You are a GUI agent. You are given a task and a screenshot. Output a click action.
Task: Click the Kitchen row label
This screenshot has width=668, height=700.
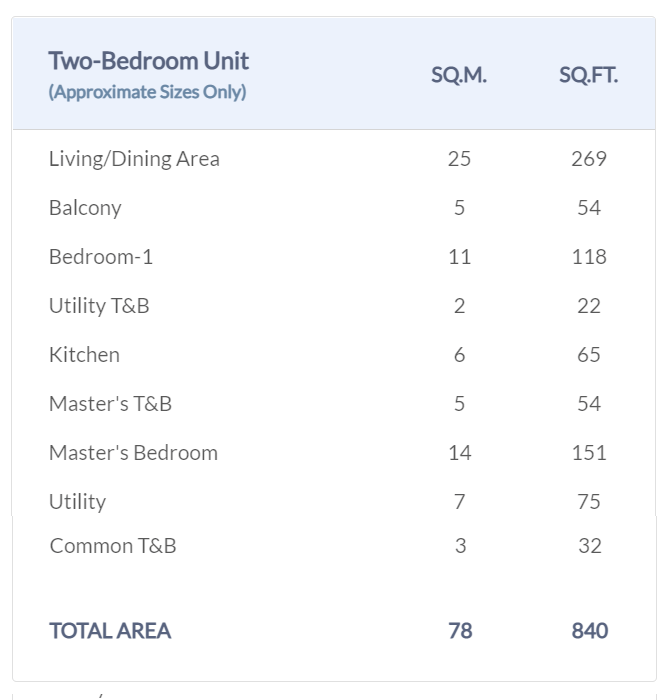coord(84,355)
